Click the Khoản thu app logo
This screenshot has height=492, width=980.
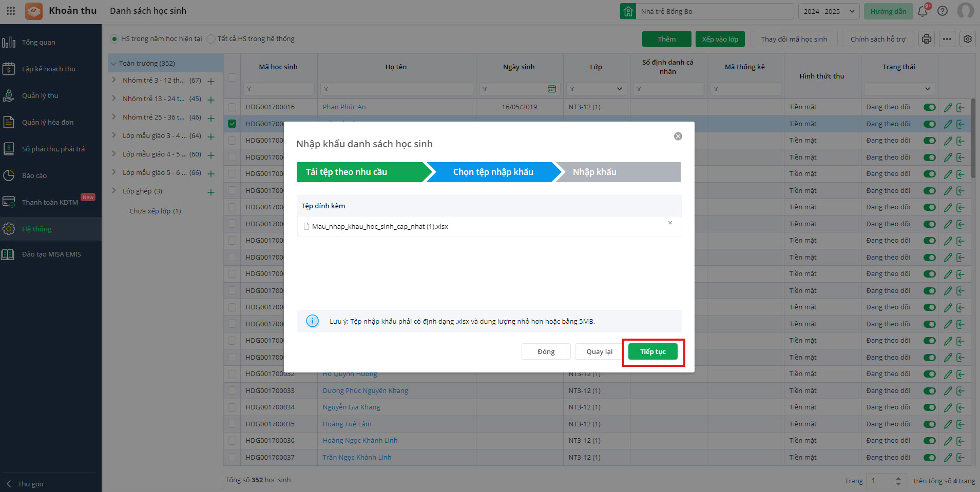[34, 11]
